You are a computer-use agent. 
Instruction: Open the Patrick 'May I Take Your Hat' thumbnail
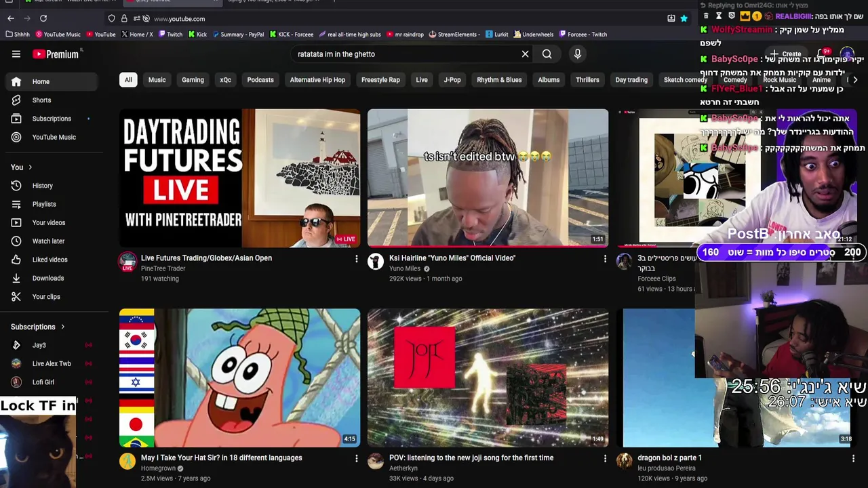tap(239, 378)
